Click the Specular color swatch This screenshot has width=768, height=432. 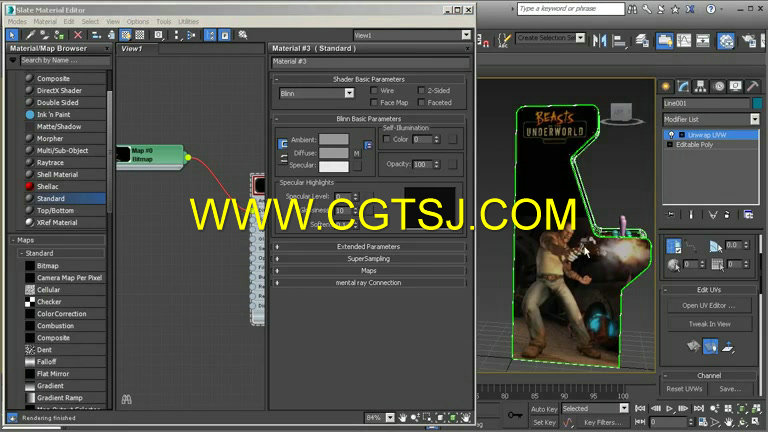point(334,166)
